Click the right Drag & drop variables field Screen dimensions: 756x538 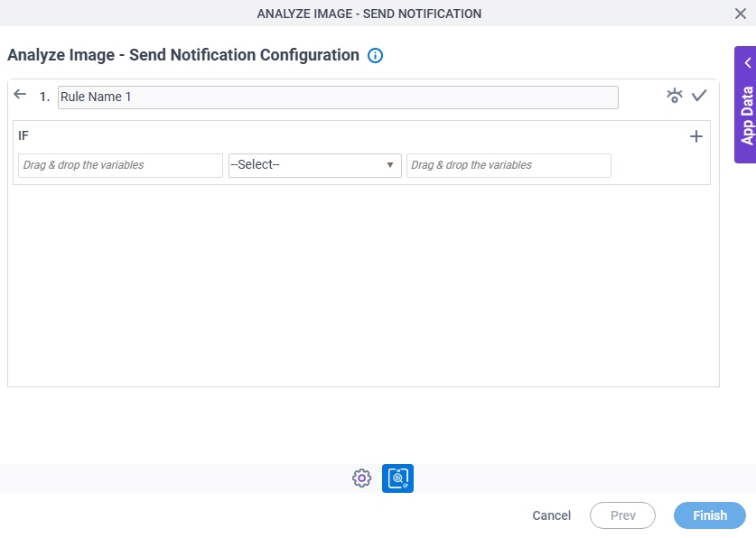point(509,165)
